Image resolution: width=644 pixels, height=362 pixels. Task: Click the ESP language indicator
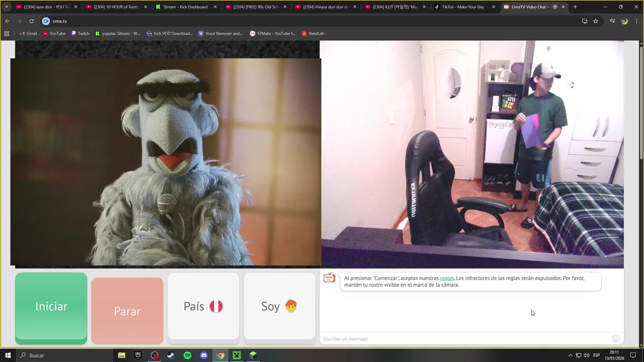pyautogui.click(x=596, y=355)
